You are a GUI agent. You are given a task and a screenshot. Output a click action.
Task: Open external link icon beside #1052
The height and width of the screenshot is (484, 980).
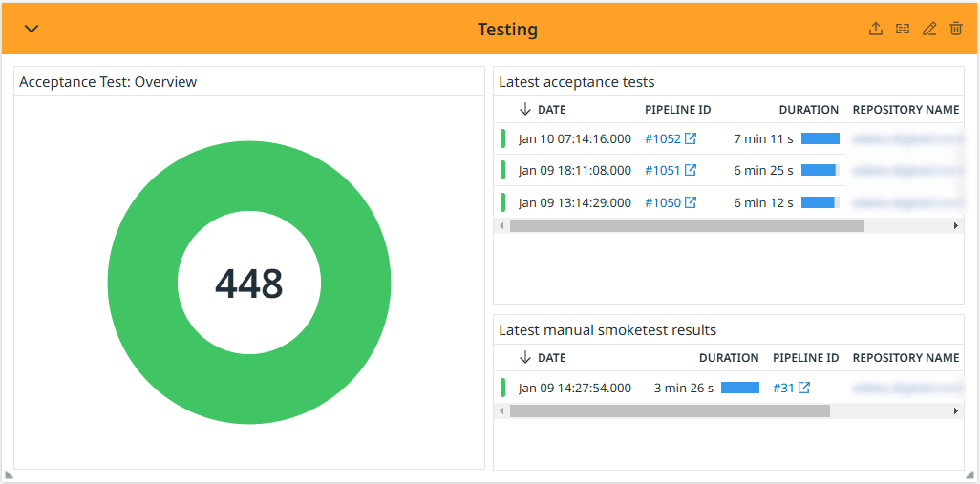tap(691, 138)
